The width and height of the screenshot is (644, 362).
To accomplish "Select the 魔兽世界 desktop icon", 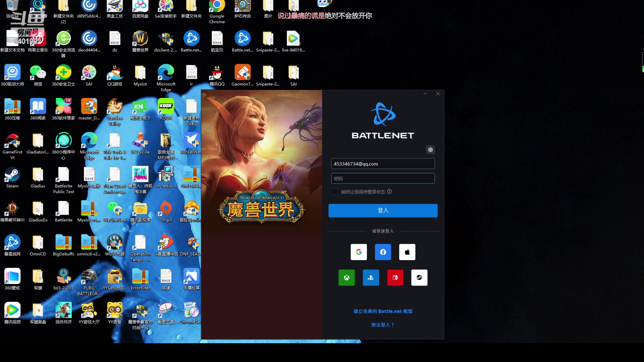I will [140, 42].
